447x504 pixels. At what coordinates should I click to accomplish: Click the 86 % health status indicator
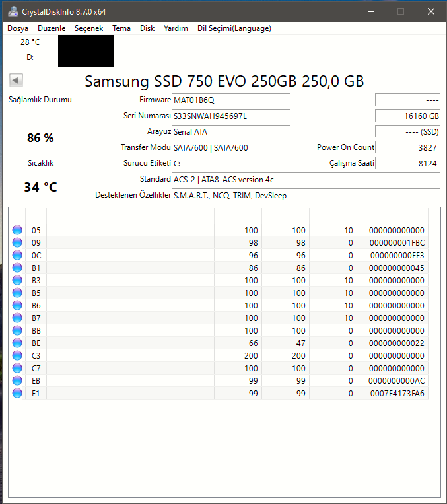pos(40,138)
